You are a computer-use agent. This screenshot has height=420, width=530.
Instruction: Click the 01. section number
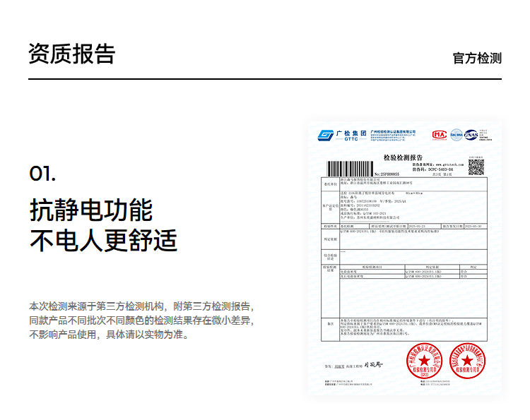(x=43, y=174)
